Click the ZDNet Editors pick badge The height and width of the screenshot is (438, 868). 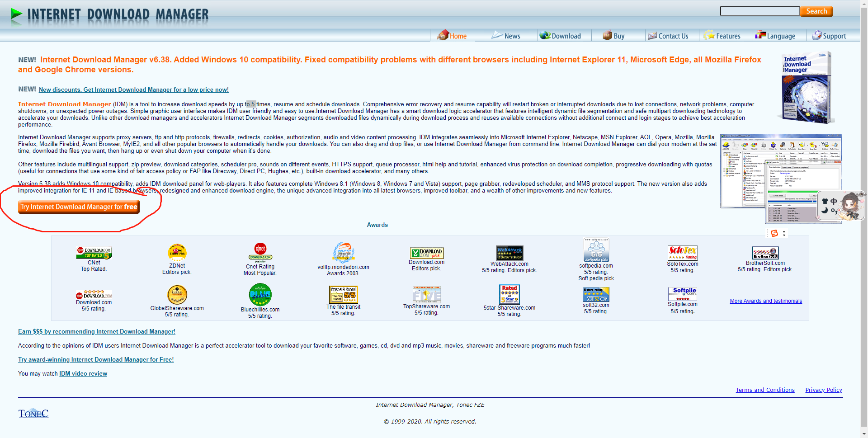(x=177, y=253)
